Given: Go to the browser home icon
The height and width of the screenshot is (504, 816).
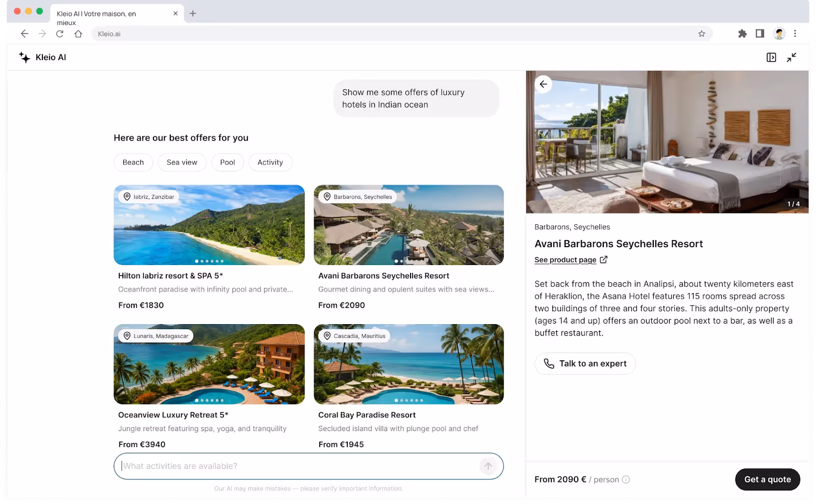Looking at the screenshot, I should click(78, 34).
